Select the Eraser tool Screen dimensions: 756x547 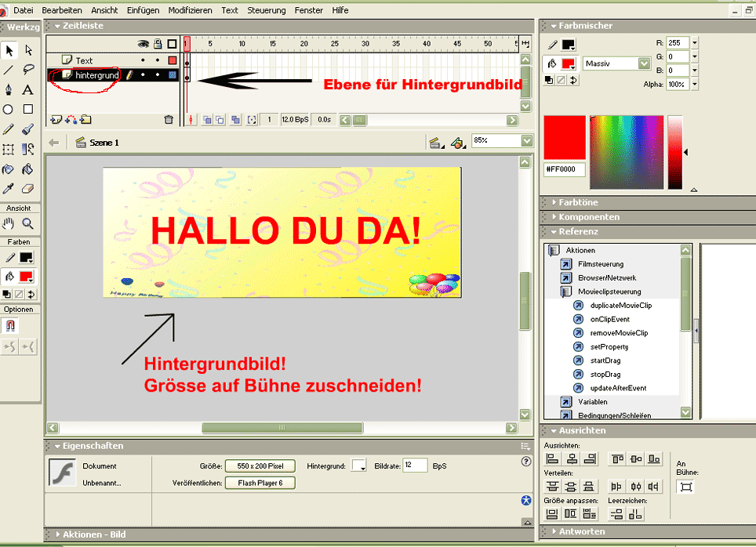(27, 189)
